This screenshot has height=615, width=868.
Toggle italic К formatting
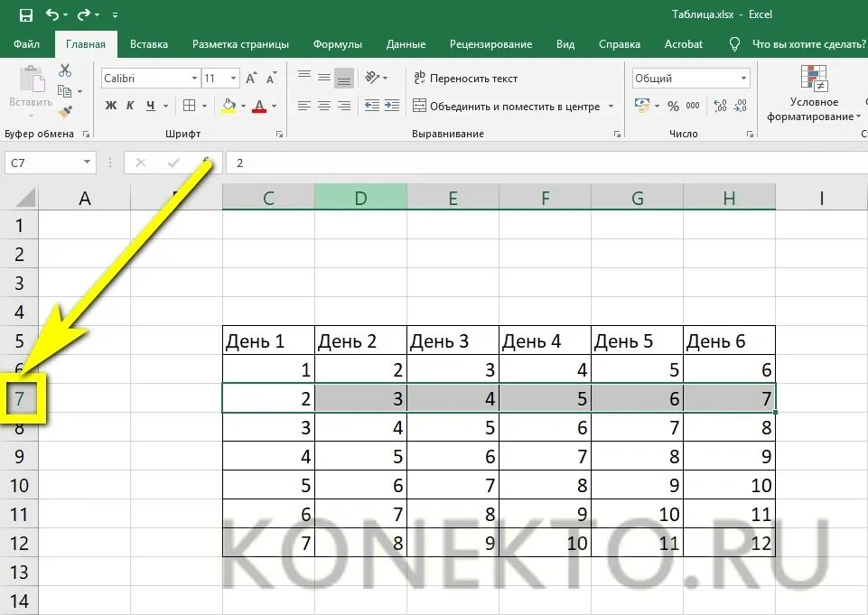(130, 106)
